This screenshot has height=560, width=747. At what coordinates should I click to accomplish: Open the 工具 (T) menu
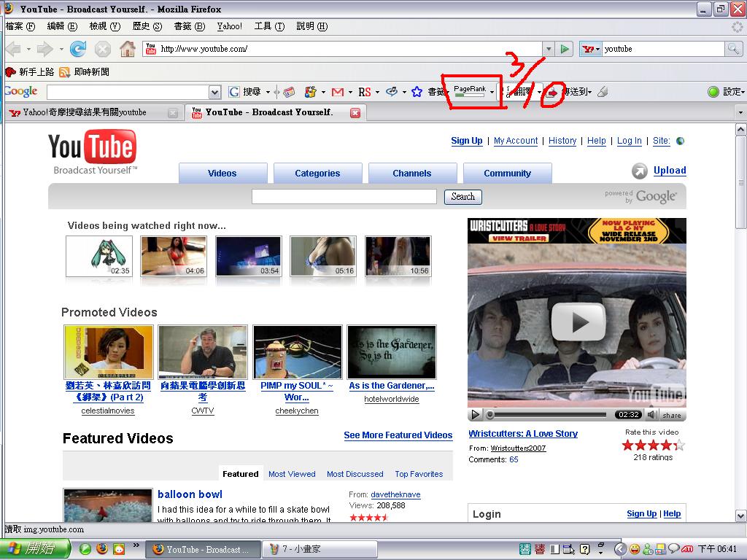click(x=269, y=26)
